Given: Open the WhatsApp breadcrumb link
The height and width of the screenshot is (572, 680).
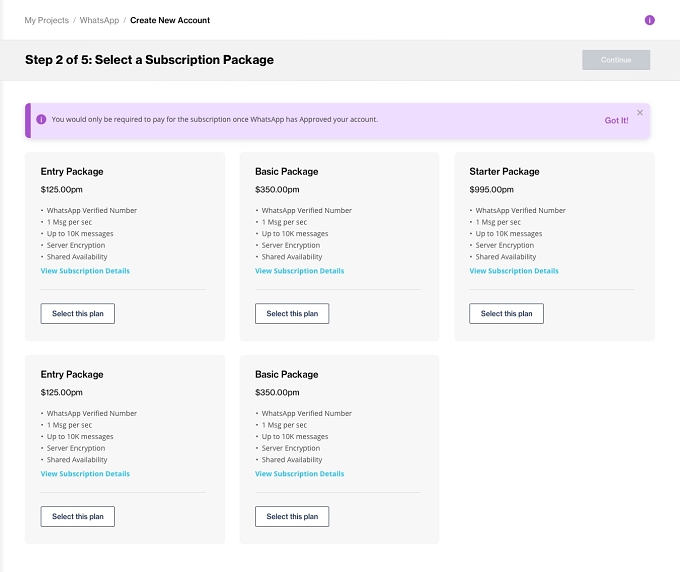Looking at the screenshot, I should (99, 20).
